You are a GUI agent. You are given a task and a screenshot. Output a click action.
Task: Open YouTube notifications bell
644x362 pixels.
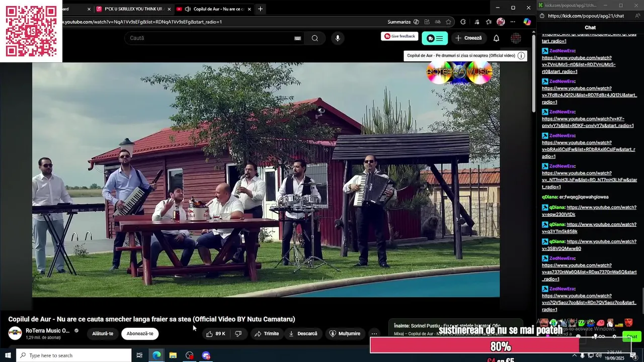point(496,38)
